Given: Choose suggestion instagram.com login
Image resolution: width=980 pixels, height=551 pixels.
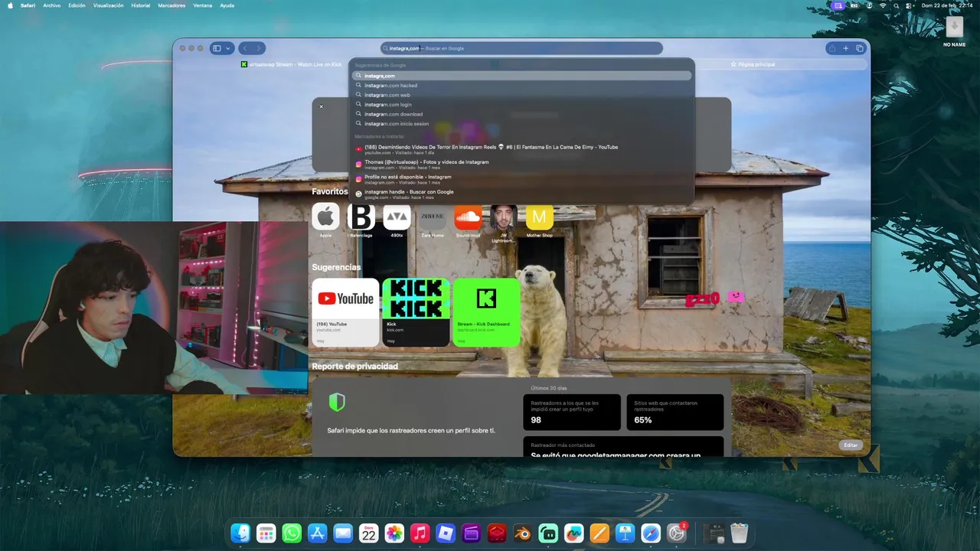Looking at the screenshot, I should tap(521, 105).
